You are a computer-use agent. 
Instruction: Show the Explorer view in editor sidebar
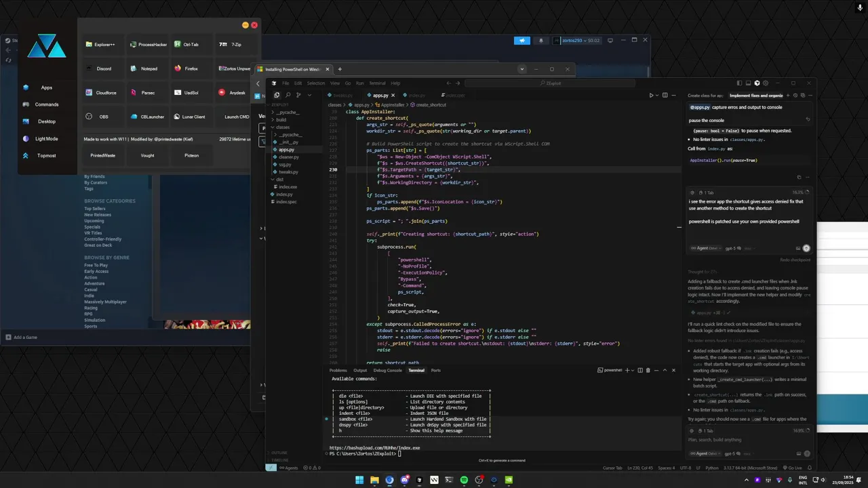(x=277, y=95)
